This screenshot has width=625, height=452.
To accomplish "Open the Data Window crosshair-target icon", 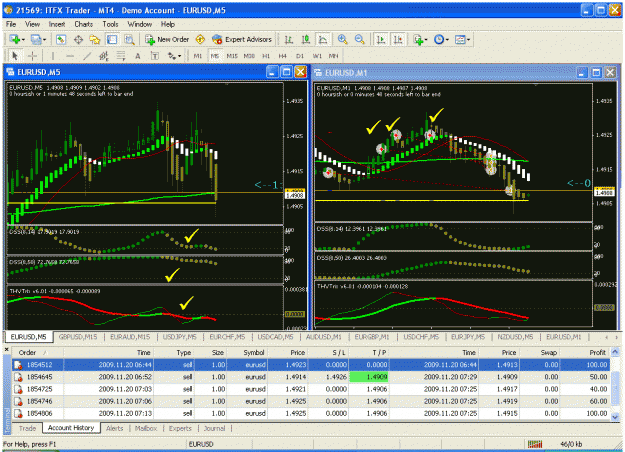I will coord(78,39).
